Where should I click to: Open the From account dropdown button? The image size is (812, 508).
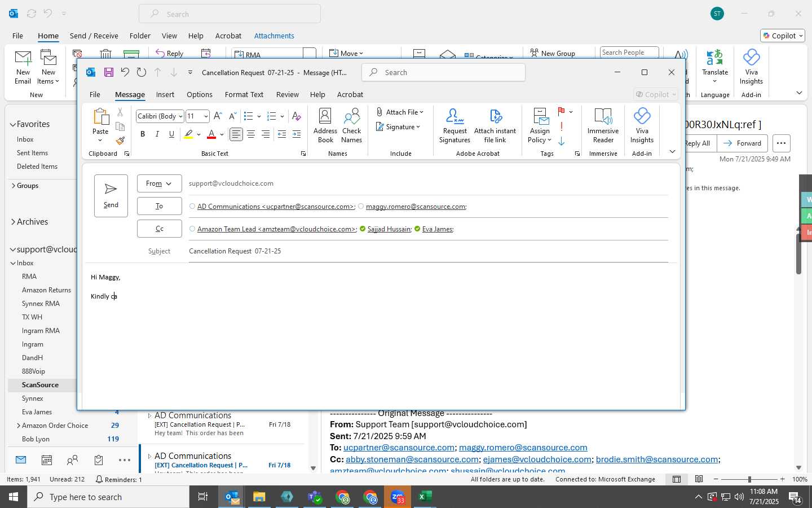point(160,183)
